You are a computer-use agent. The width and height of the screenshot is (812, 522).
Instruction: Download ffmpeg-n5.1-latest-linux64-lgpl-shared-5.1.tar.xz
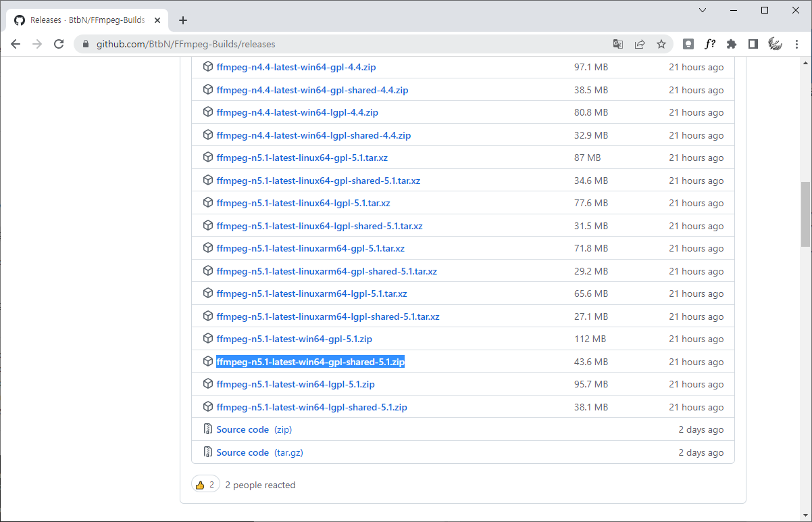coord(320,226)
